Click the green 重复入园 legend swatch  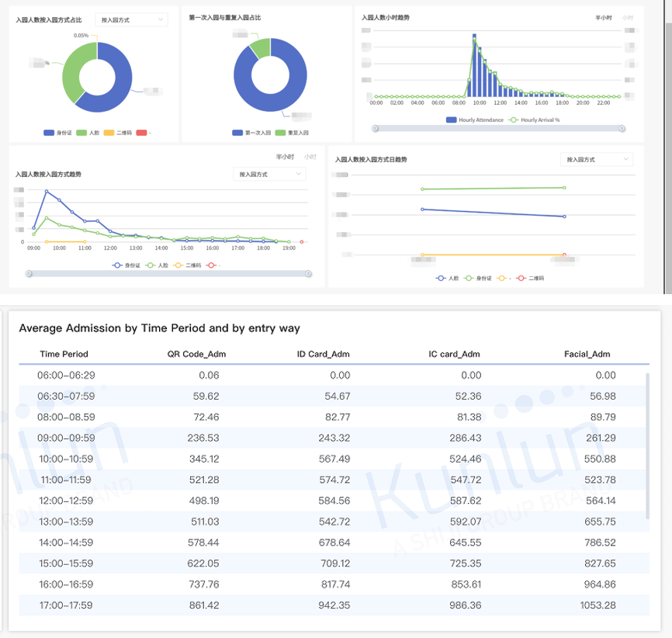[280, 133]
